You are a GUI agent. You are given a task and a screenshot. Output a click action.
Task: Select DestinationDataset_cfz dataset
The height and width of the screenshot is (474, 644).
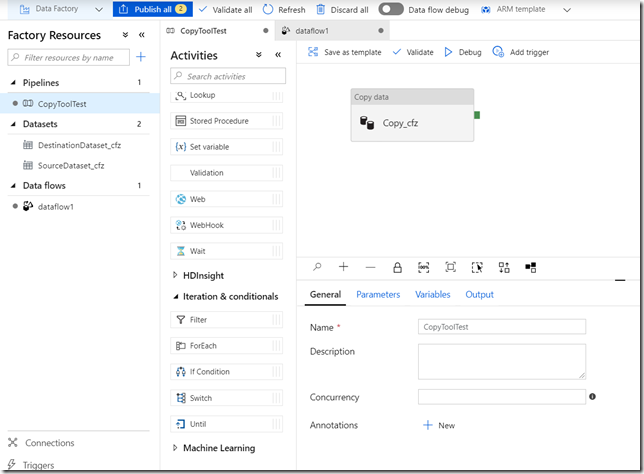79,145
